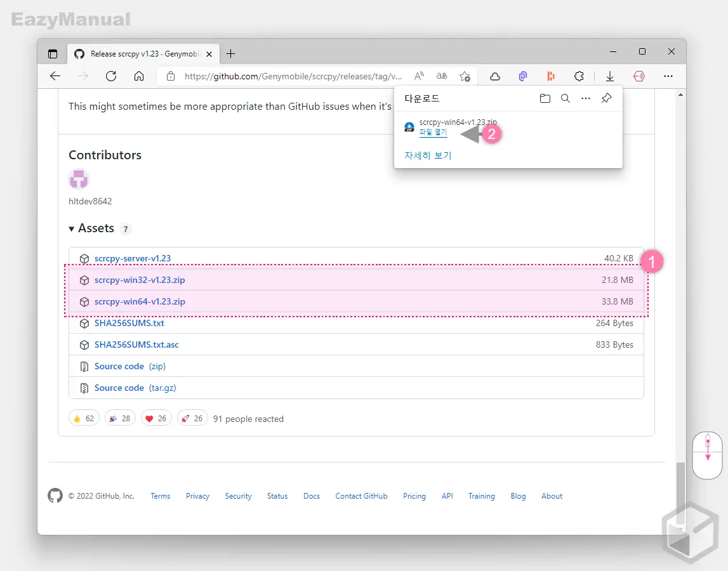The height and width of the screenshot is (571, 728).
Task: Collapse the Assets section
Action: (72, 228)
